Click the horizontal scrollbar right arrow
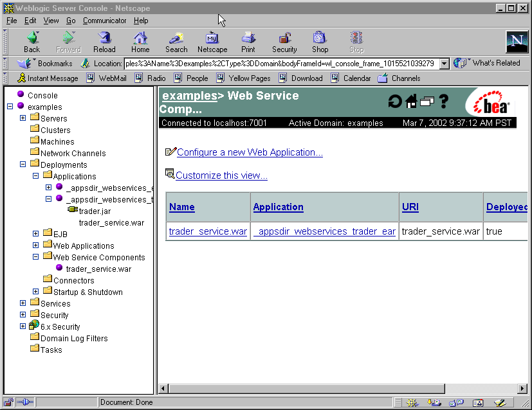The image size is (532, 410). coord(522,388)
